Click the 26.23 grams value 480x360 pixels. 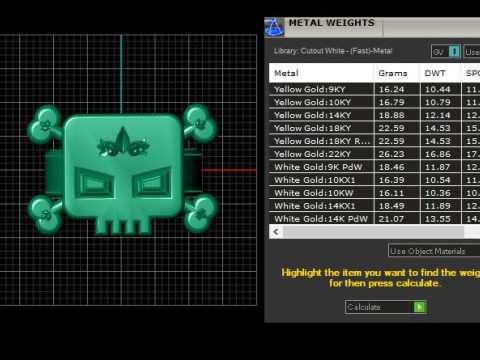pyautogui.click(x=391, y=154)
